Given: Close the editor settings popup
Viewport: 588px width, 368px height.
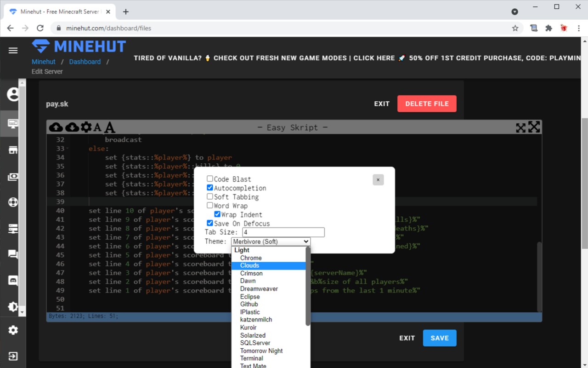Looking at the screenshot, I should 378,180.
